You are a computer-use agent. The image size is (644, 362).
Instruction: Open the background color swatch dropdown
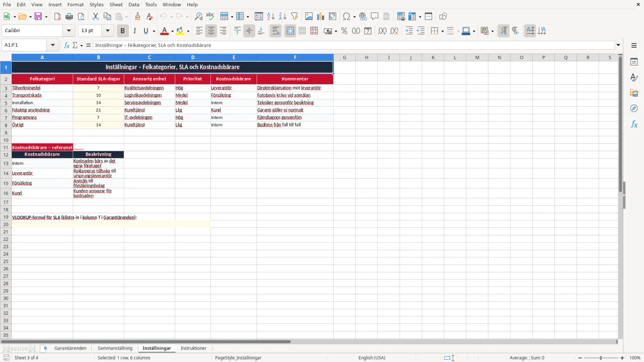(188, 31)
